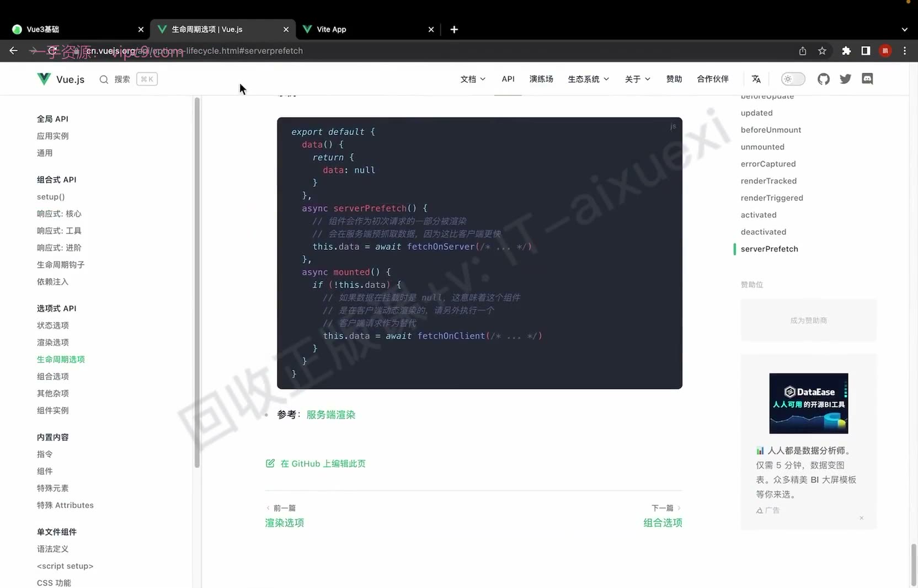The image size is (918, 588).
Task: Open the Discord chat icon
Action: [867, 79]
